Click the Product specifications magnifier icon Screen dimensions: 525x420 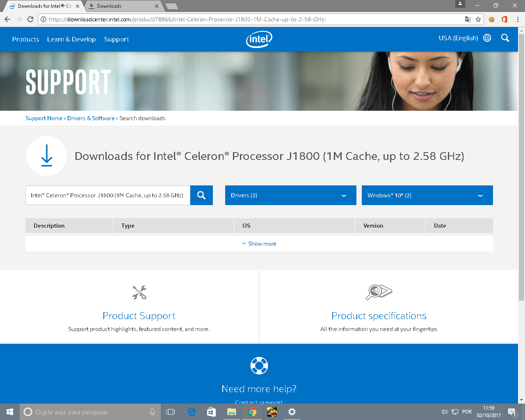tap(379, 292)
